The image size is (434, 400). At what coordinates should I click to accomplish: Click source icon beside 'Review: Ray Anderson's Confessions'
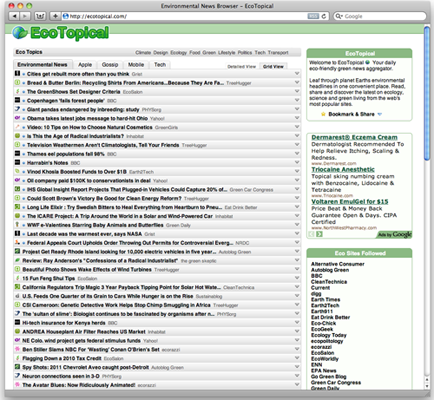tap(17, 260)
